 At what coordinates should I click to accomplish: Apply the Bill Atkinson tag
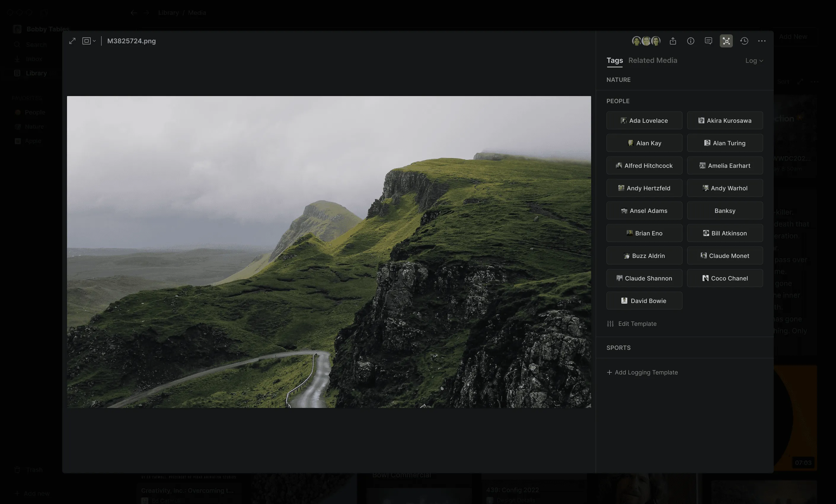pyautogui.click(x=725, y=233)
